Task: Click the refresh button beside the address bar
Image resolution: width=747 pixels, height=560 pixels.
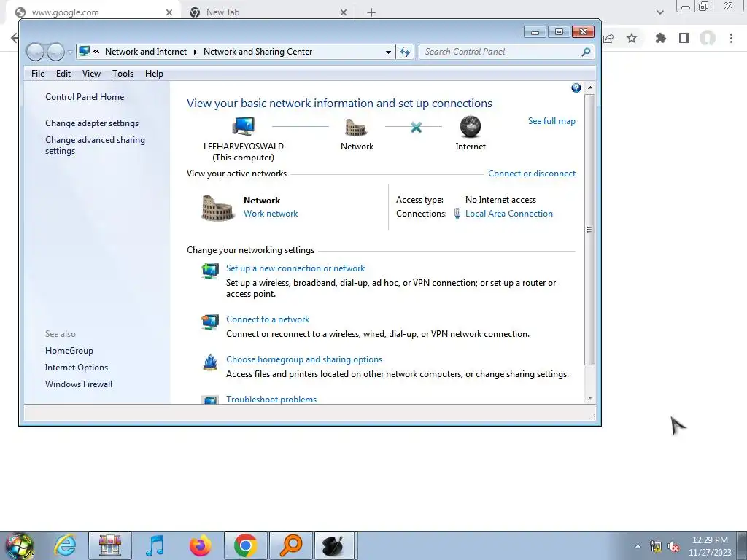Action: tap(404, 52)
